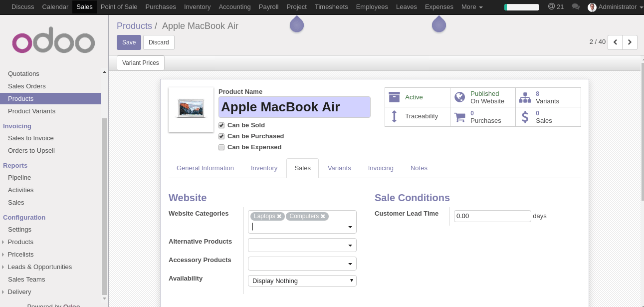Click the sidebar vertical scrollbar
This screenshot has width=644, height=307.
click(x=104, y=206)
